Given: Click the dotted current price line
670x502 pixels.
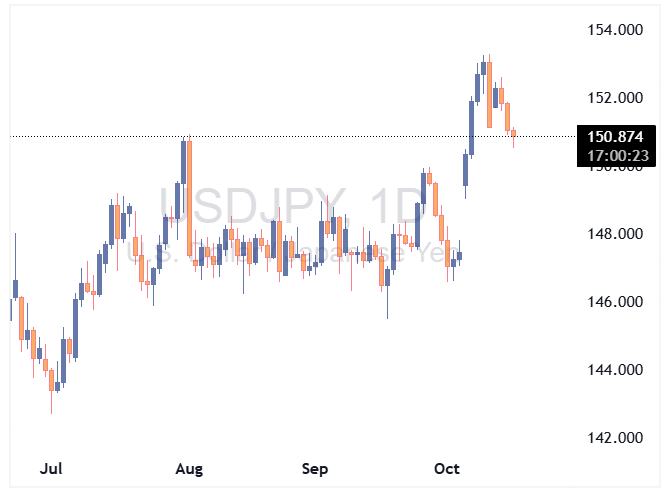Looking at the screenshot, I should tap(300, 136).
